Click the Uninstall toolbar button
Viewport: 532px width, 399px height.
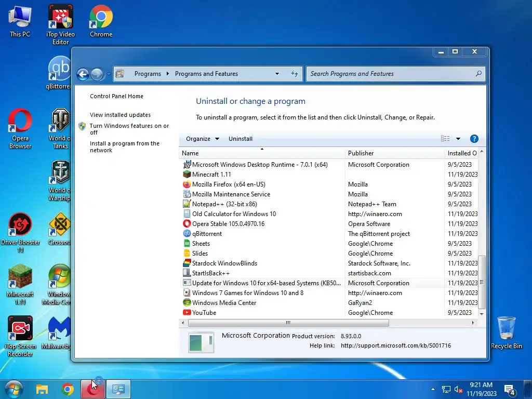tap(240, 139)
